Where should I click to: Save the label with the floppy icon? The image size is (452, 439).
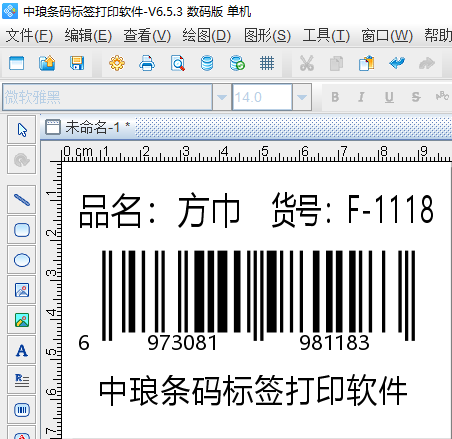click(x=77, y=63)
